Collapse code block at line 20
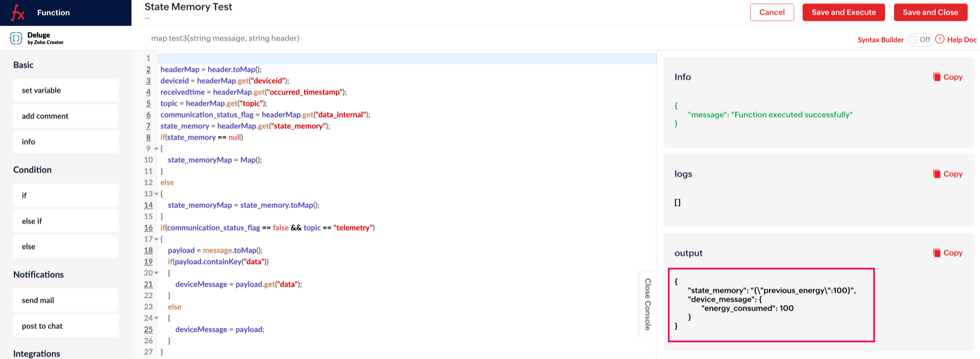The width and height of the screenshot is (980, 359). point(156,273)
